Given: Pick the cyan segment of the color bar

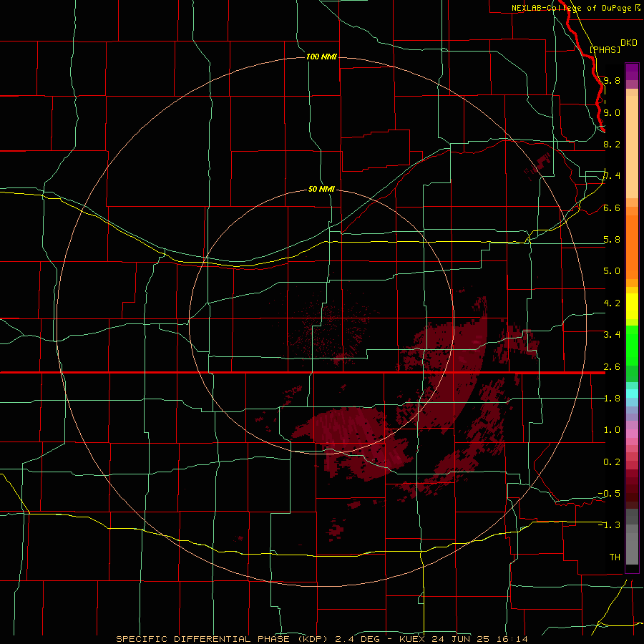Looking at the screenshot, I should [x=632, y=394].
